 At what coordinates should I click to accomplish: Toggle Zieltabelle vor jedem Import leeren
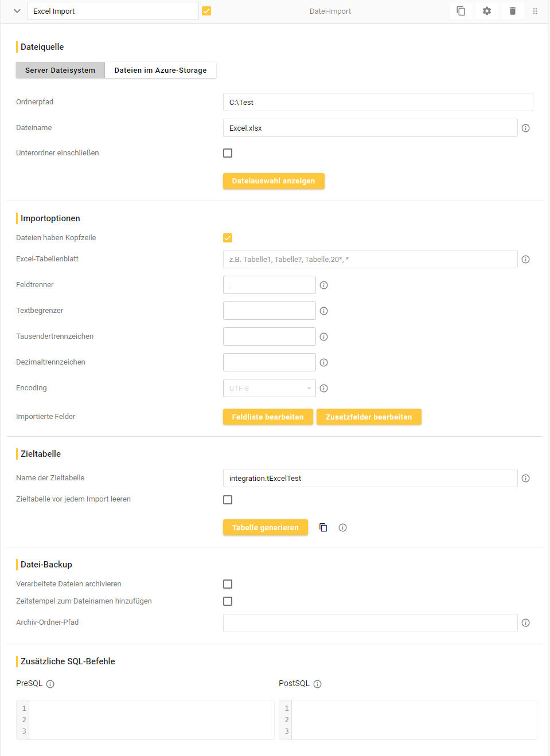click(228, 500)
